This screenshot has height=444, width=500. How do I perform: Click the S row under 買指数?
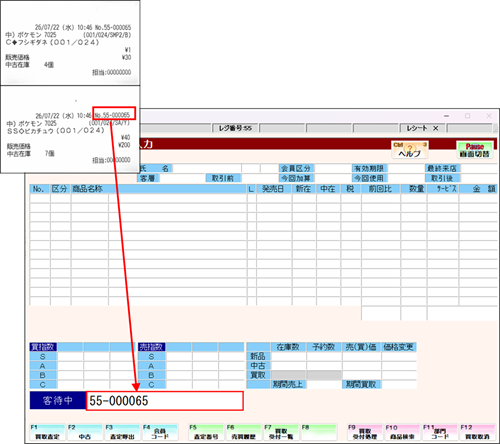pos(43,357)
